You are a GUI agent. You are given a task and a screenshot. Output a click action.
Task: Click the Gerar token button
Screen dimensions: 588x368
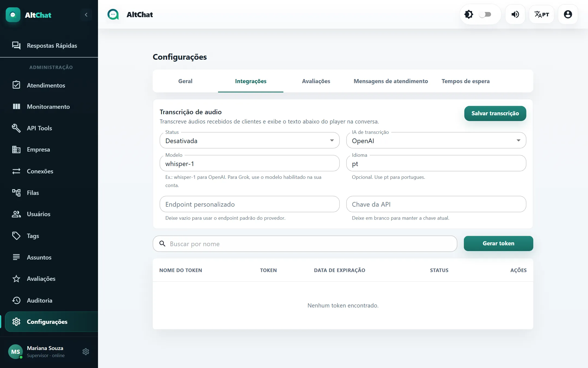(x=498, y=243)
